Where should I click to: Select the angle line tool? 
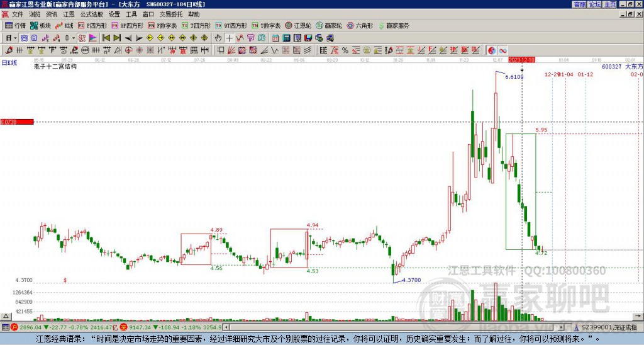pos(264,50)
